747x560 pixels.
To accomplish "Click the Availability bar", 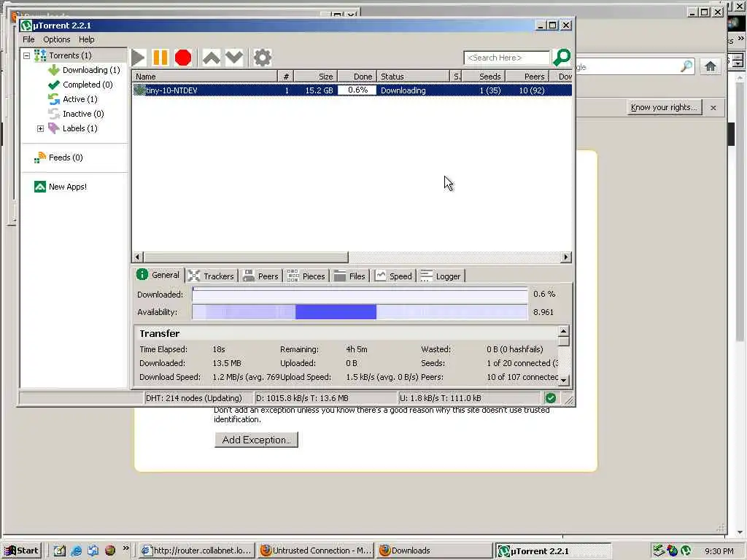I will (x=360, y=312).
